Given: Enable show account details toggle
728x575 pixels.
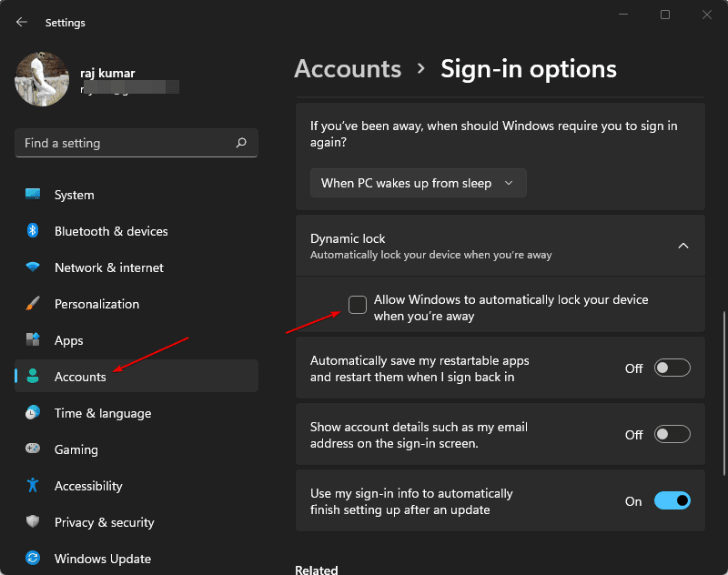Looking at the screenshot, I should tap(672, 434).
